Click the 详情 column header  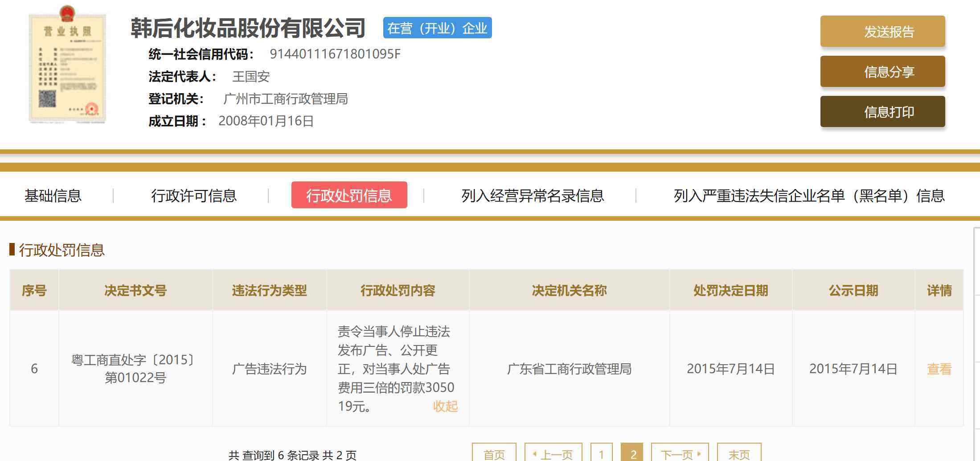coord(939,290)
